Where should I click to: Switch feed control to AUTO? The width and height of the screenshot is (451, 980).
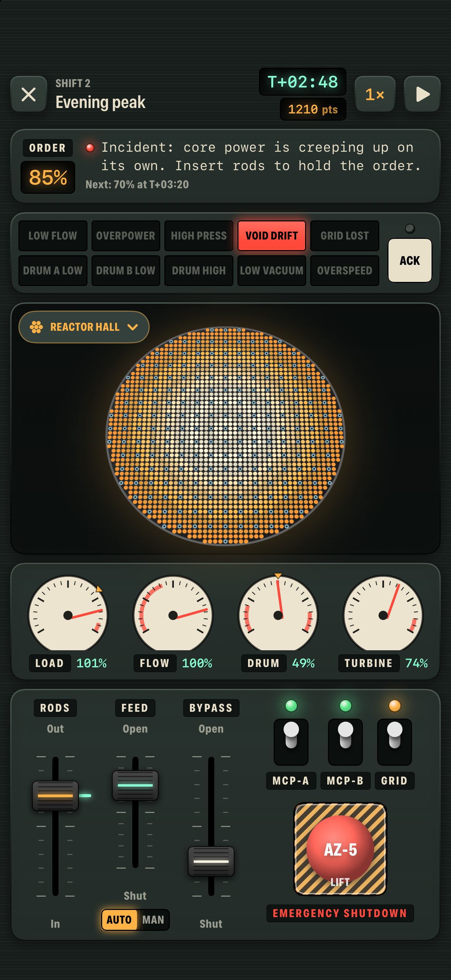click(119, 920)
